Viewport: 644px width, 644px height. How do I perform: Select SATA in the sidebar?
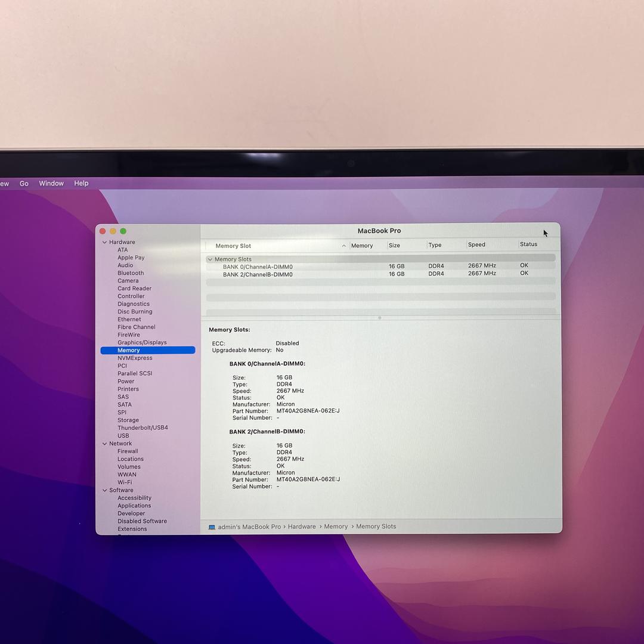tap(125, 404)
